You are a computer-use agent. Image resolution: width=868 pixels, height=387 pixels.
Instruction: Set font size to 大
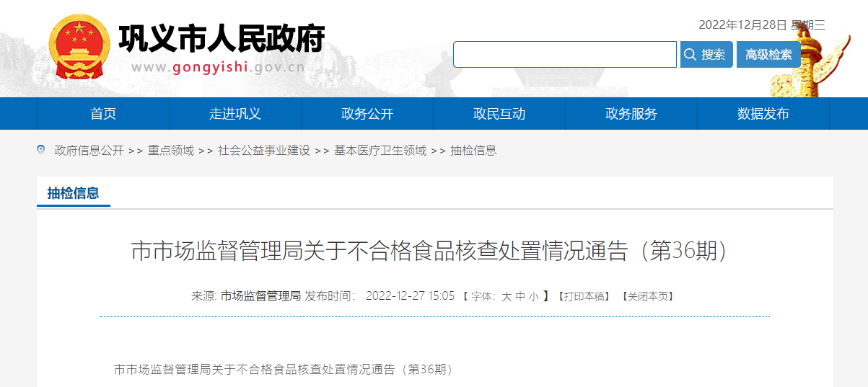507,296
